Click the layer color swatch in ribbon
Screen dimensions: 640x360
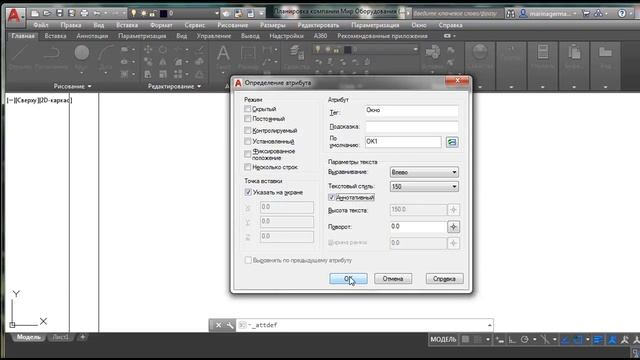347,50
